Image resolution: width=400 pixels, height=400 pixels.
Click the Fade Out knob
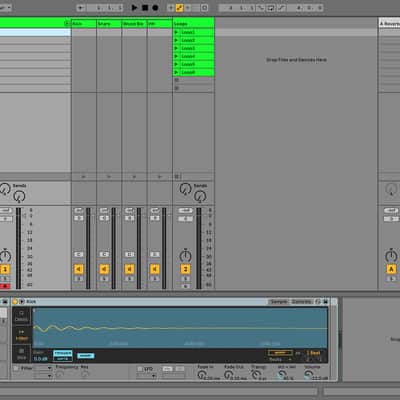point(228,375)
